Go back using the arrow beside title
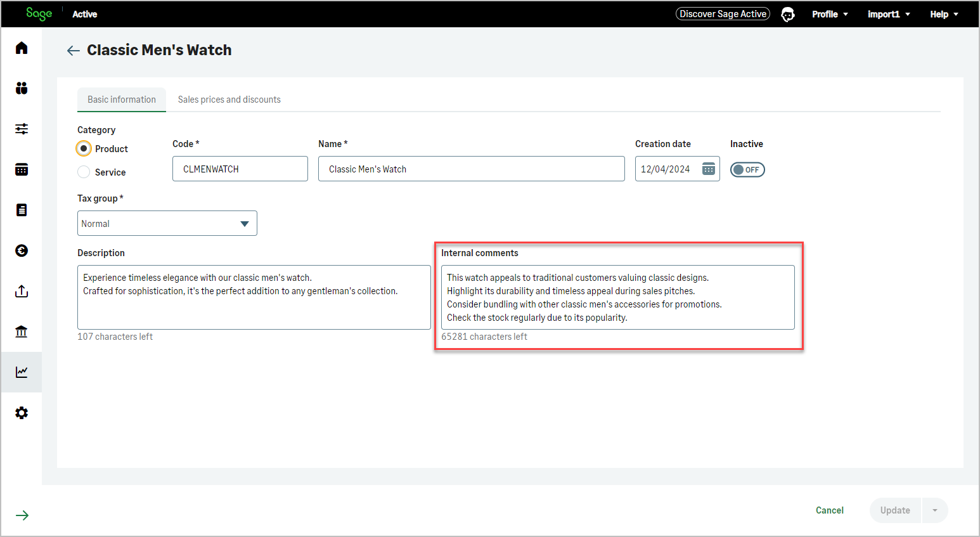Image resolution: width=980 pixels, height=537 pixels. pyautogui.click(x=74, y=51)
